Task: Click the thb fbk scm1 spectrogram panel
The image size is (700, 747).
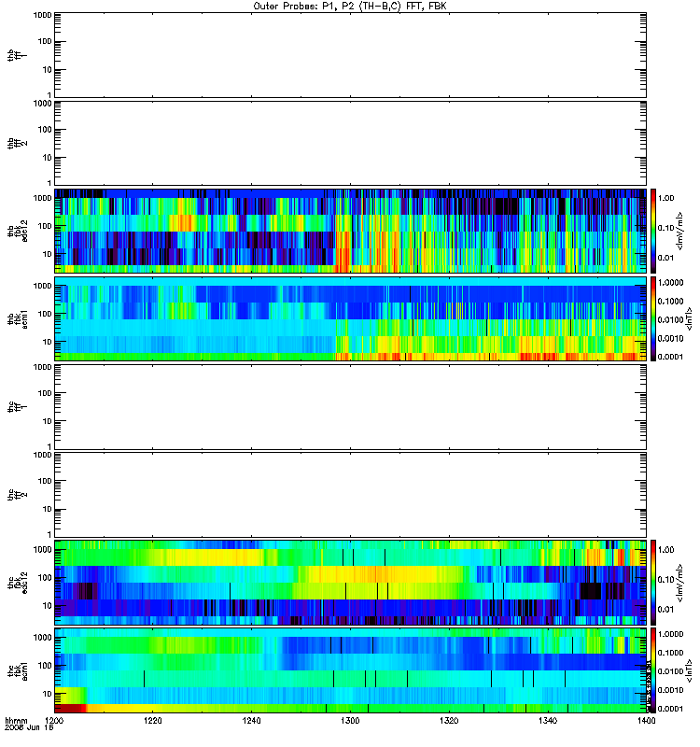Action: [350, 318]
